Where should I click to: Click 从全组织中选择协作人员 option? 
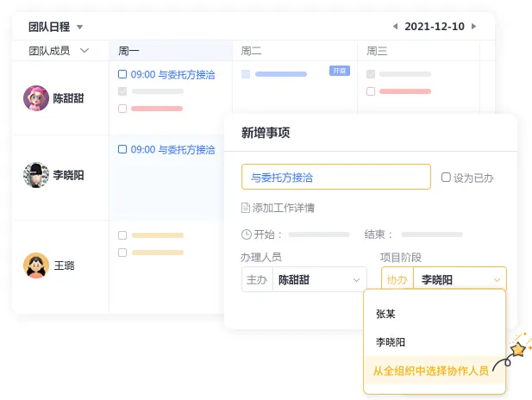[x=430, y=371]
